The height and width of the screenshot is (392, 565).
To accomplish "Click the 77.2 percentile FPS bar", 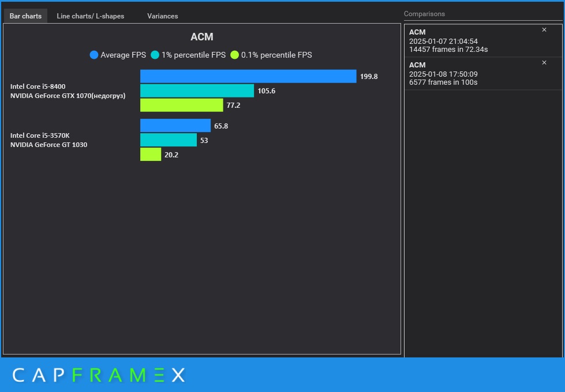I will 182,105.
